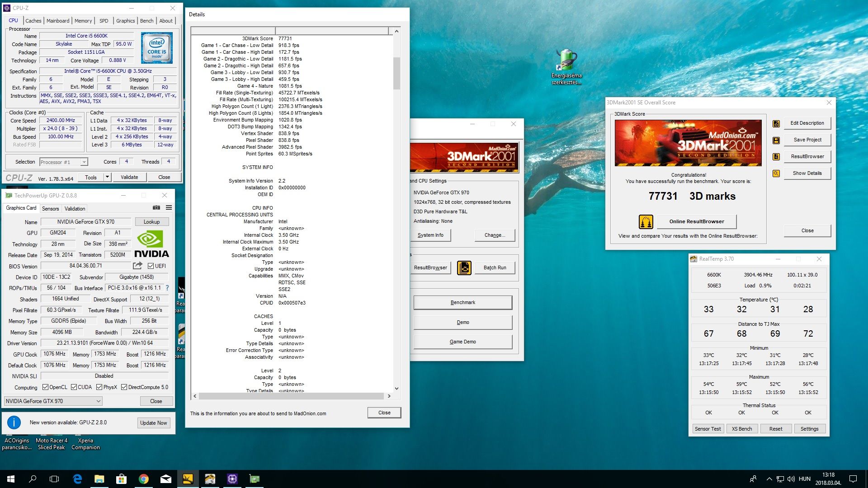Open File Explorer from taskbar
The width and height of the screenshot is (868, 488).
coord(99,479)
